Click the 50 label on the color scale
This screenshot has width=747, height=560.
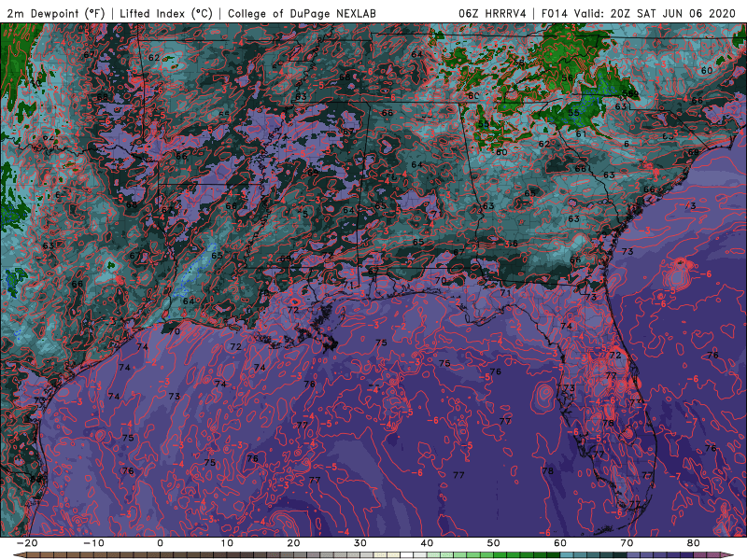(494, 543)
